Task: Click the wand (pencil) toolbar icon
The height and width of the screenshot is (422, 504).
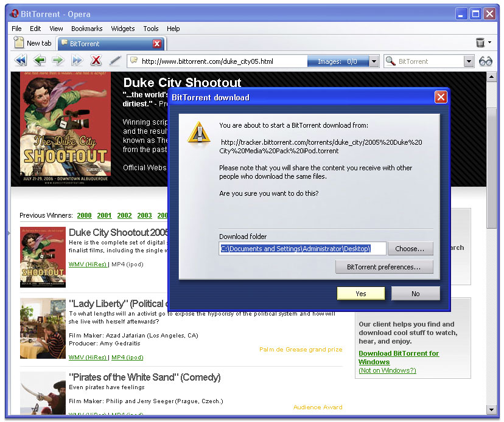Action: pos(115,60)
